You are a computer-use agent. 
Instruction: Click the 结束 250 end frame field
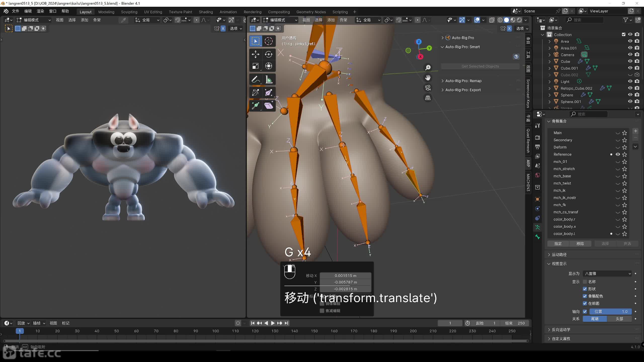pos(514,323)
